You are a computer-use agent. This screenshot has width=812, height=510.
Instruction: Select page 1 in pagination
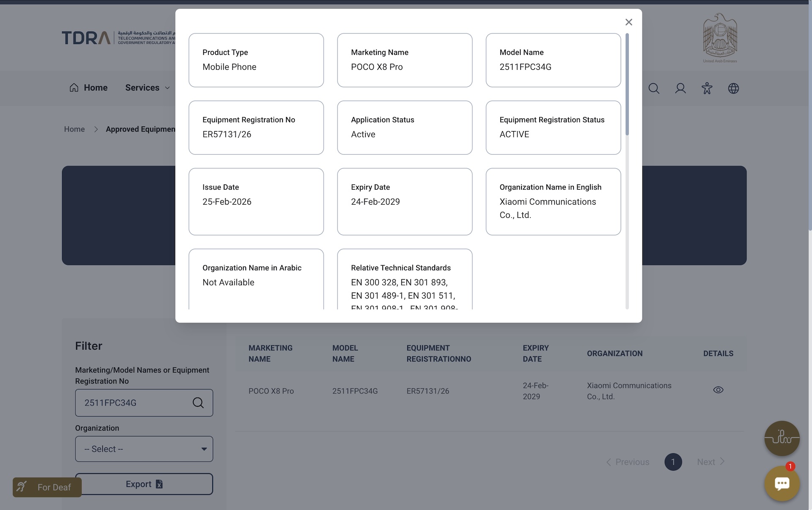click(673, 462)
